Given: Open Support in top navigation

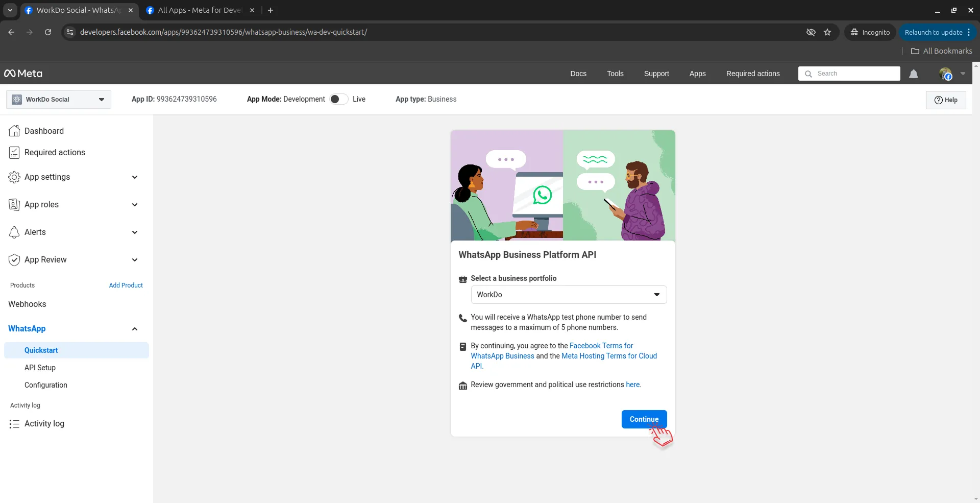Looking at the screenshot, I should coord(656,74).
